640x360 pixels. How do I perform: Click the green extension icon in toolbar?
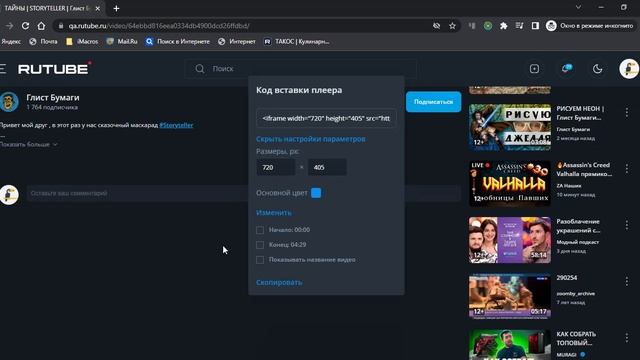coord(488,26)
